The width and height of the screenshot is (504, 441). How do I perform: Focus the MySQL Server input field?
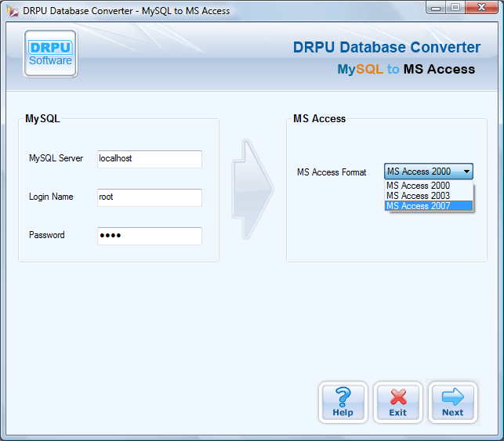coord(150,159)
